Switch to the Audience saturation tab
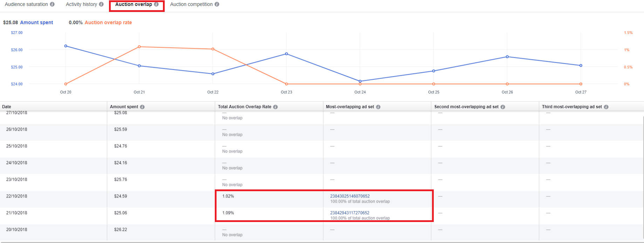644x243 pixels. point(26,4)
